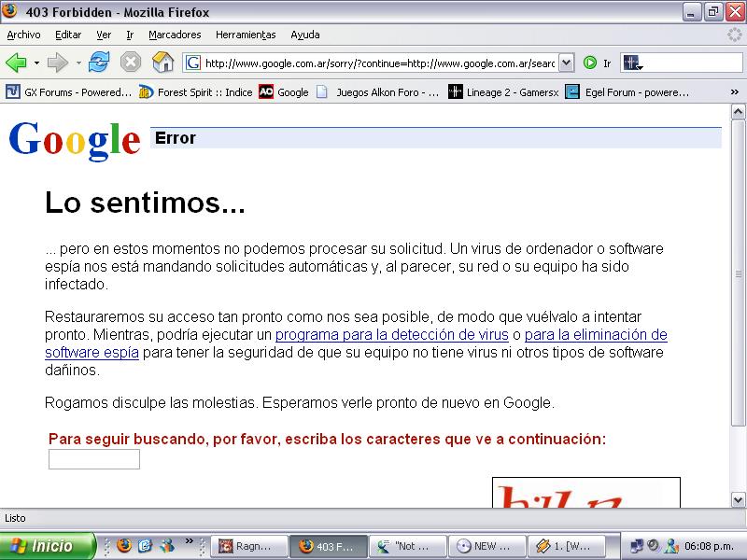Open the search engine selector dropdown

point(633,63)
